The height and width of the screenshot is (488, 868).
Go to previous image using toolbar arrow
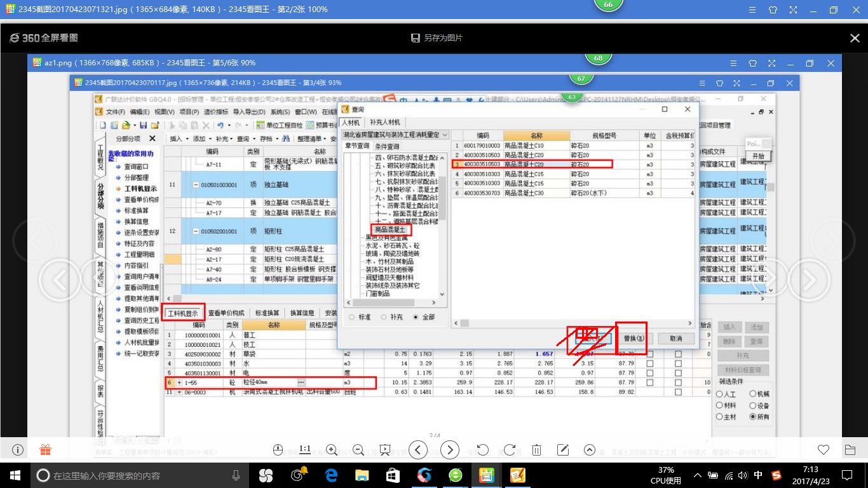pos(417,450)
